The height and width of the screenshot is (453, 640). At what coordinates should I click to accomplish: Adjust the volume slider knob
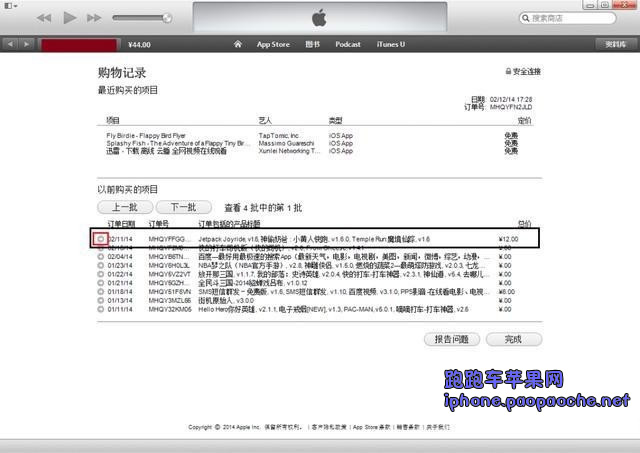click(167, 18)
